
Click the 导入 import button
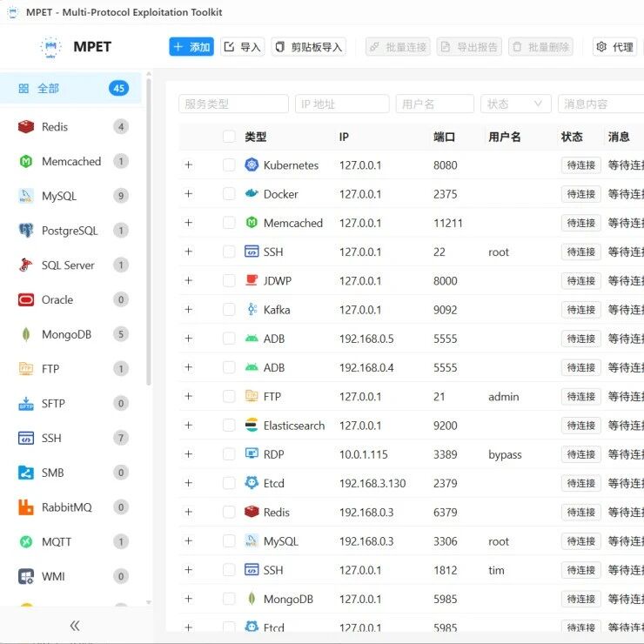click(242, 47)
